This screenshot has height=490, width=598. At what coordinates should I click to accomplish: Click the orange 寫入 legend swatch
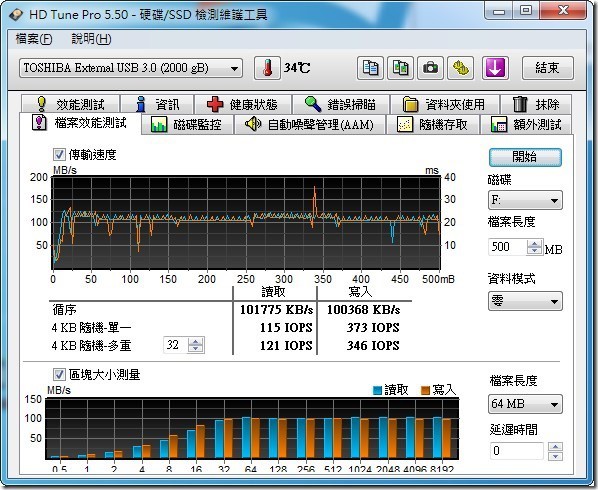tap(425, 390)
